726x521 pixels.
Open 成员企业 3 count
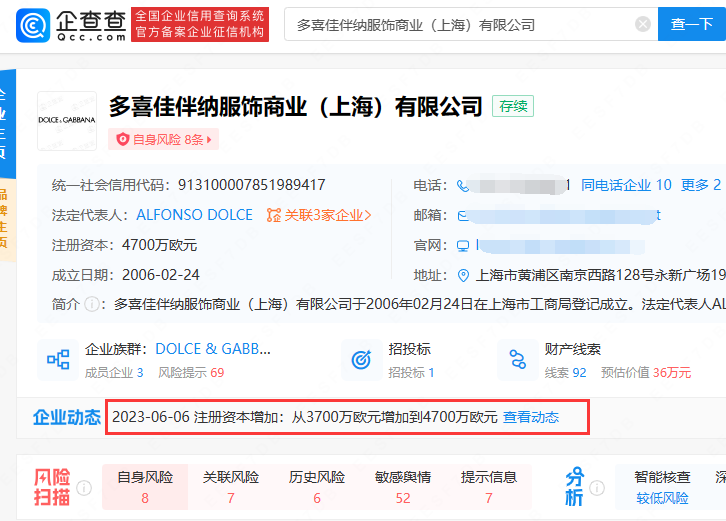coord(114,373)
